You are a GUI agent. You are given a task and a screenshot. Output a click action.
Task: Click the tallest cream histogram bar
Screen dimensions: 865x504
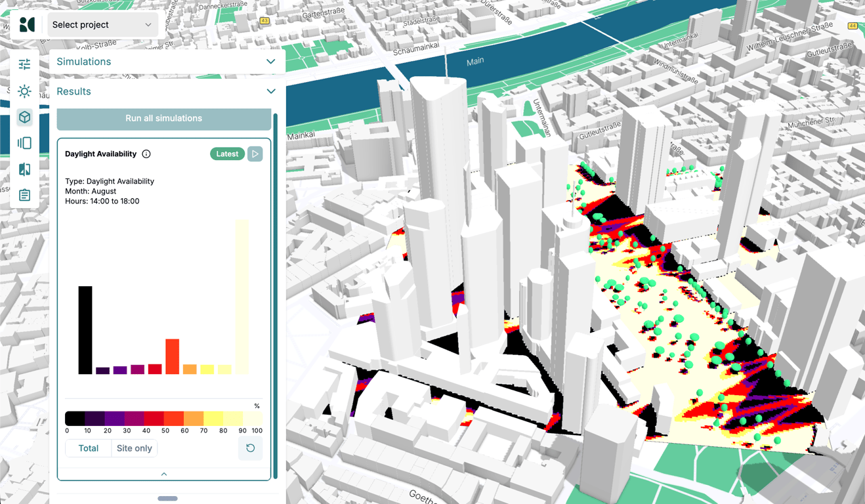click(x=242, y=297)
